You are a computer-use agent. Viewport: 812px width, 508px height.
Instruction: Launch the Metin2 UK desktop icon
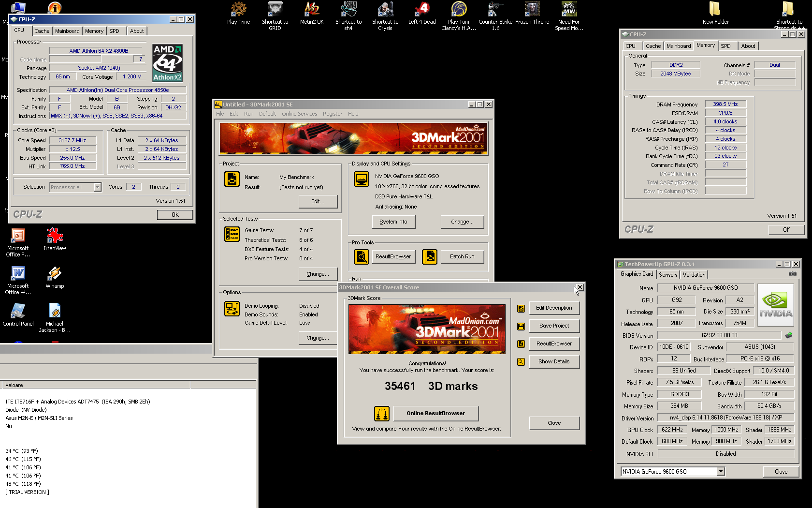[x=312, y=14]
